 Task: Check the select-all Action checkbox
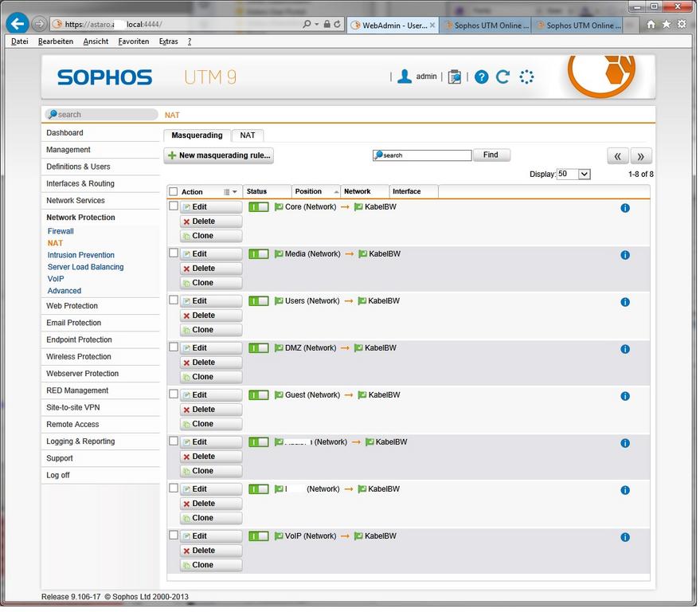click(174, 191)
